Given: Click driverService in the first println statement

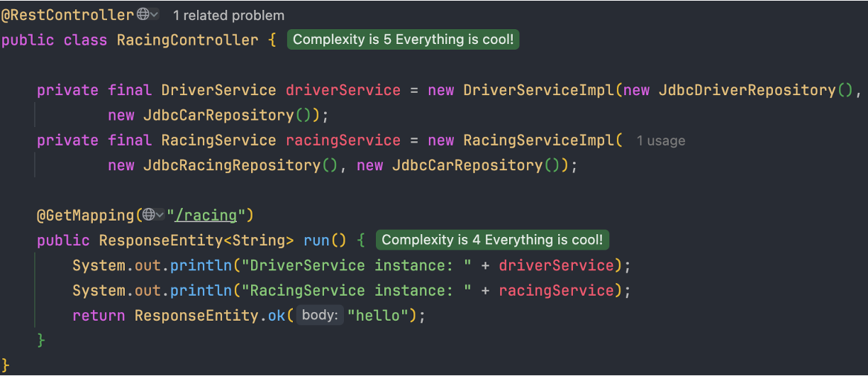Looking at the screenshot, I should (x=556, y=265).
